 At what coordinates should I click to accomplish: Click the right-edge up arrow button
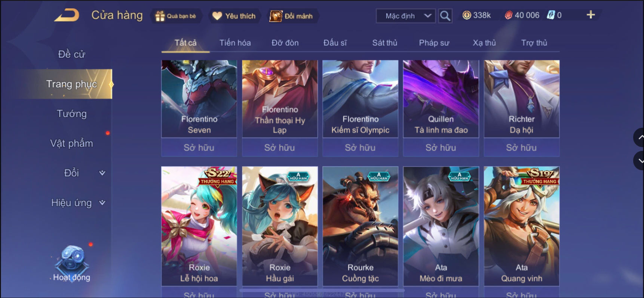pyautogui.click(x=639, y=137)
